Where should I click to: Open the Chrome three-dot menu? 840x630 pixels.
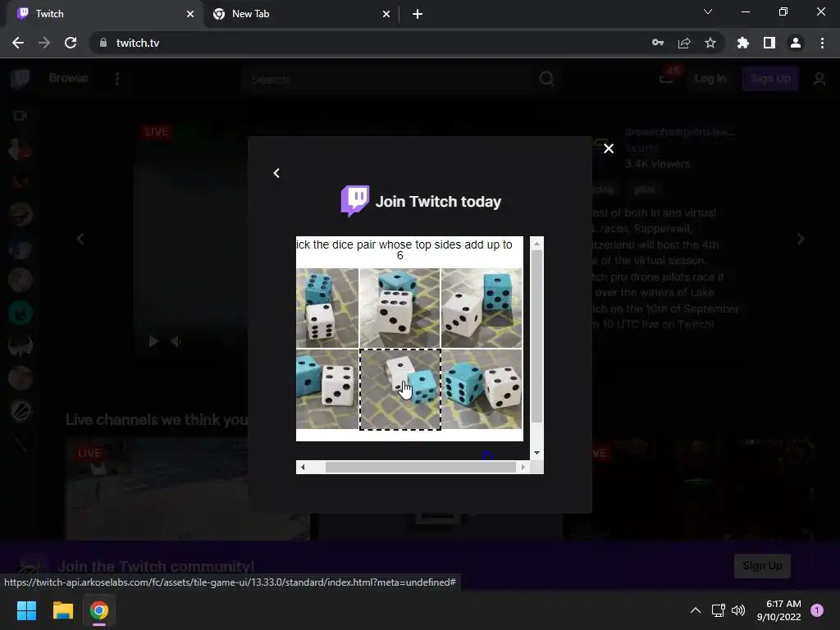point(822,43)
